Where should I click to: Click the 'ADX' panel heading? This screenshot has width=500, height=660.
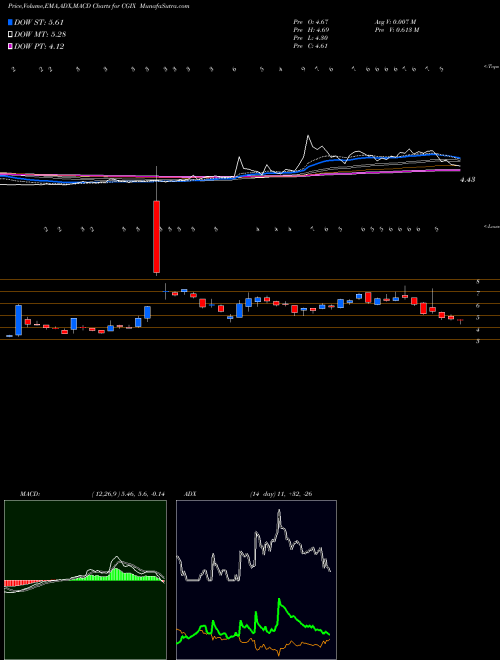click(x=191, y=494)
